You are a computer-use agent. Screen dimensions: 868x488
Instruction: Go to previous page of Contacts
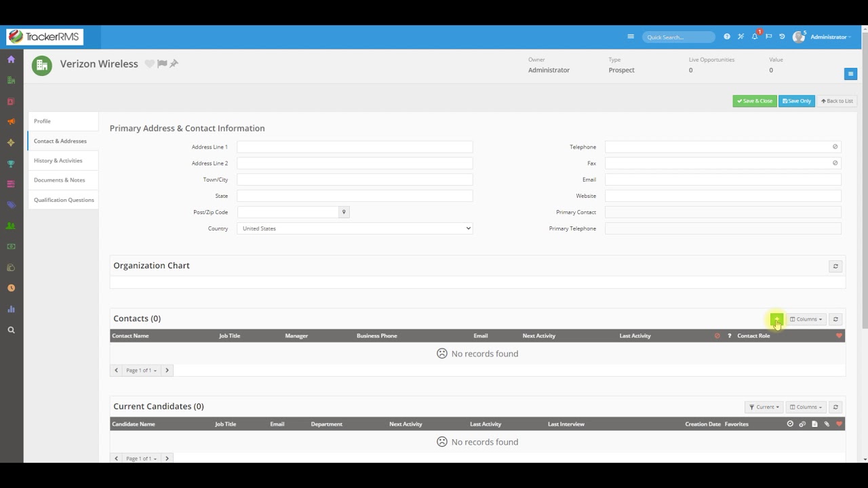[116, 370]
